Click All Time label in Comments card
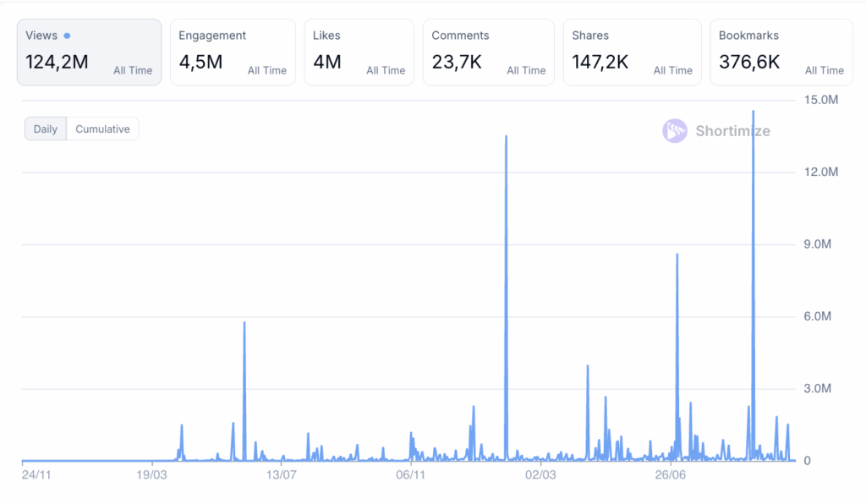 click(526, 70)
